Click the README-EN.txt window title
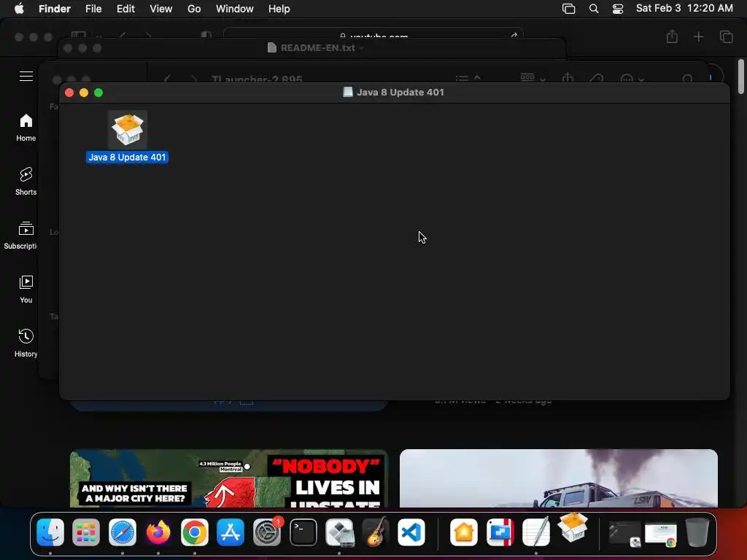This screenshot has width=747, height=560. click(x=318, y=47)
